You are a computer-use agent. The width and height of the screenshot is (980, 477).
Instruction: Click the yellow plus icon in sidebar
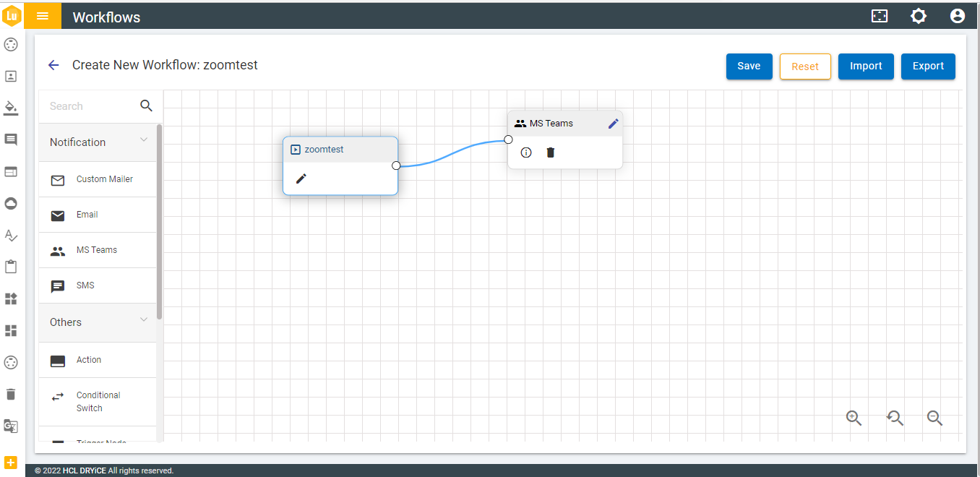(11, 463)
